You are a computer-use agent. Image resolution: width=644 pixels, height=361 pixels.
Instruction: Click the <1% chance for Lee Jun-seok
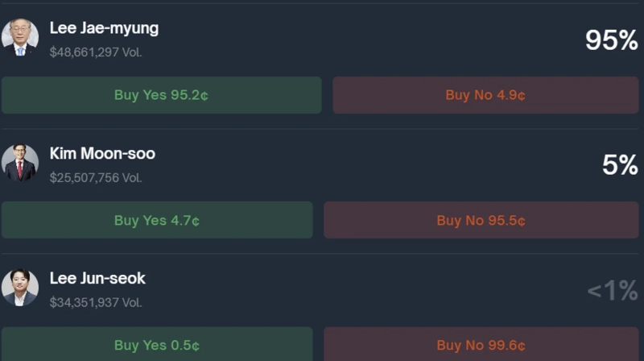coord(612,290)
